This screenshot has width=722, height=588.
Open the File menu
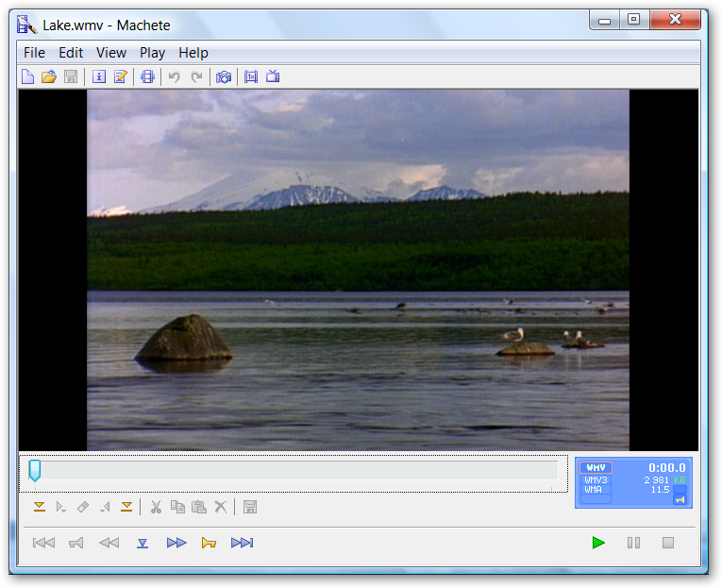[x=34, y=53]
